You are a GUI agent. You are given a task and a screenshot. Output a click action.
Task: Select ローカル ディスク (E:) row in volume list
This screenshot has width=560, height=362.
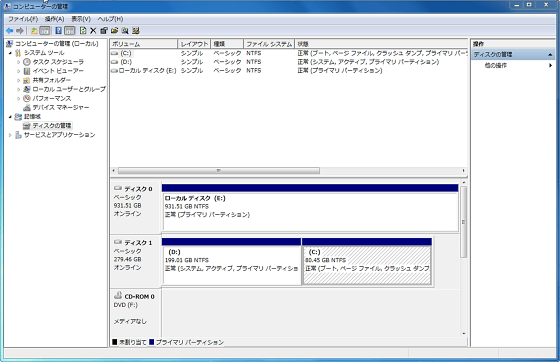pyautogui.click(x=289, y=70)
